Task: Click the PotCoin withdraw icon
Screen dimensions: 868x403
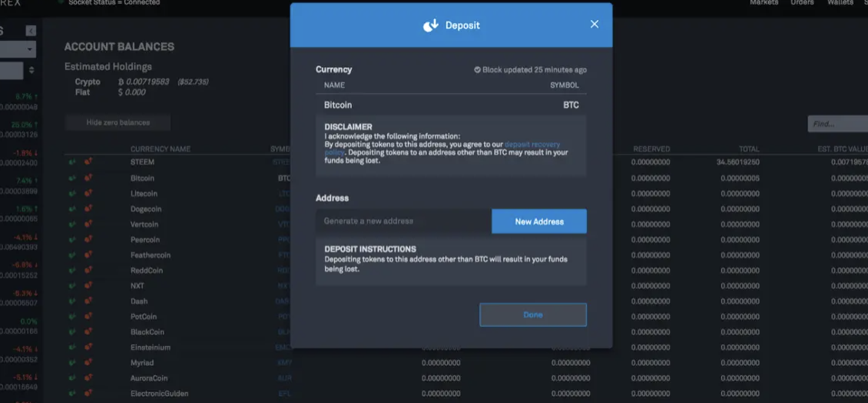Action: tap(88, 317)
